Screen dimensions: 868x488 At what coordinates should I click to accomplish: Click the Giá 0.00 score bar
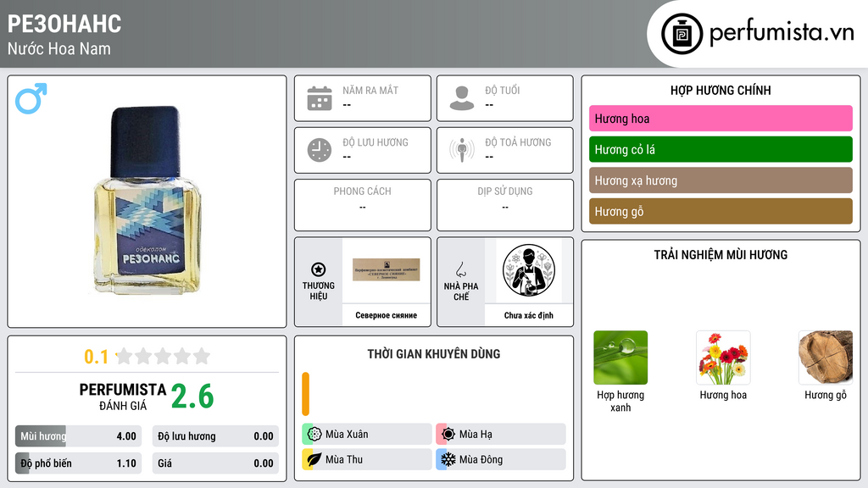pos(215,463)
